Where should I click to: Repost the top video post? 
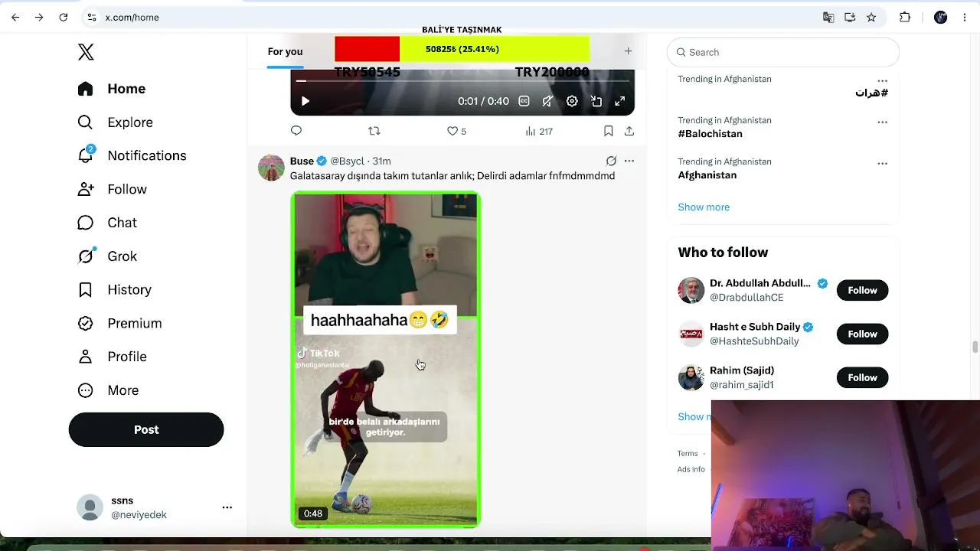374,131
